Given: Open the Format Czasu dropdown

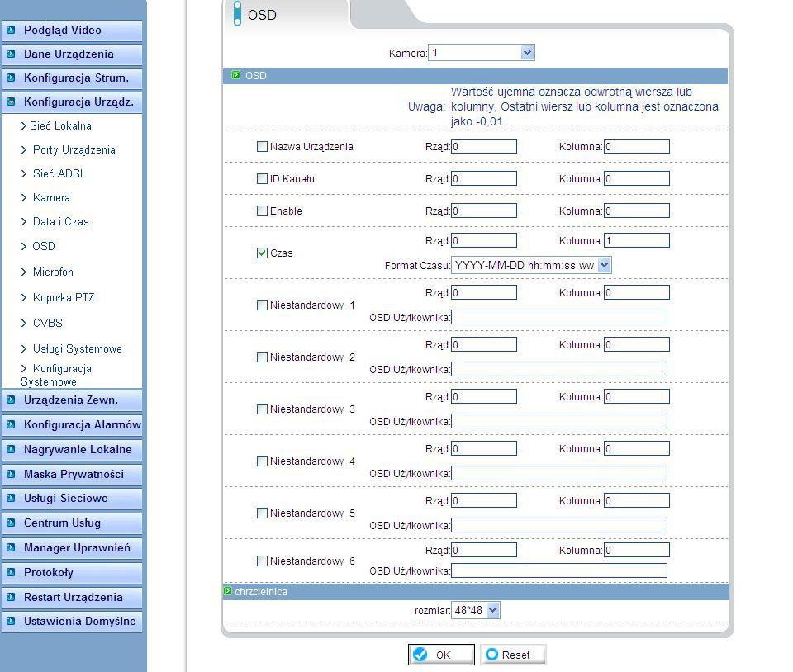Looking at the screenshot, I should click(x=531, y=265).
